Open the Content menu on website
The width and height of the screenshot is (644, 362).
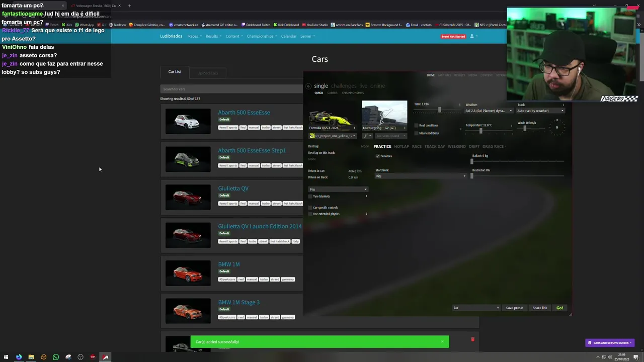[234, 36]
